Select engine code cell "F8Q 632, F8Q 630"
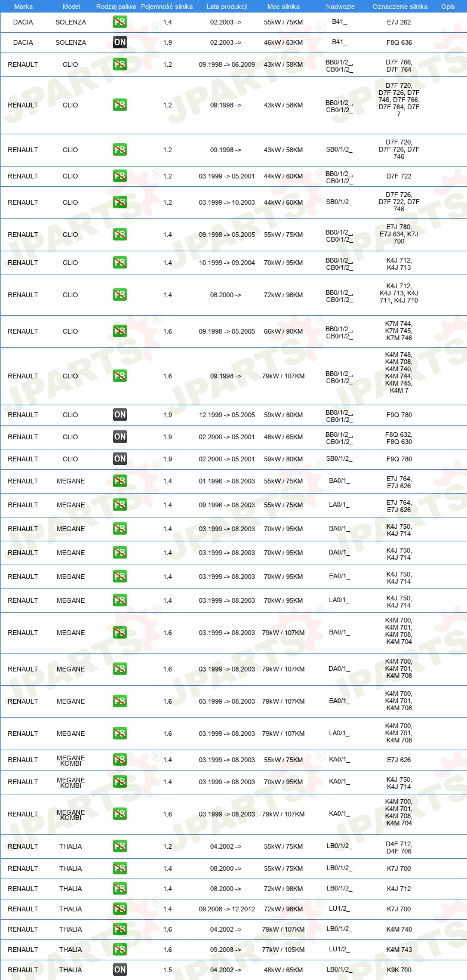Screen dimensions: 467x980 (399, 438)
